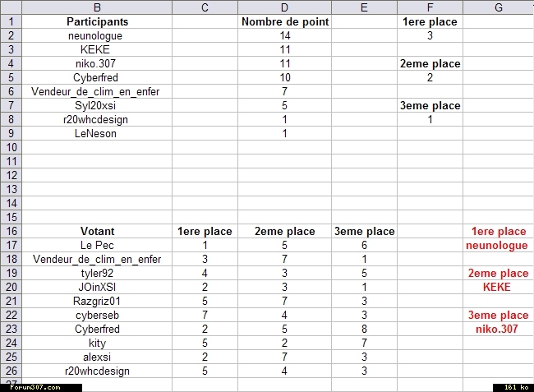534x392 pixels.
Task: Click the 'Nombre de point' cell
Action: point(285,21)
